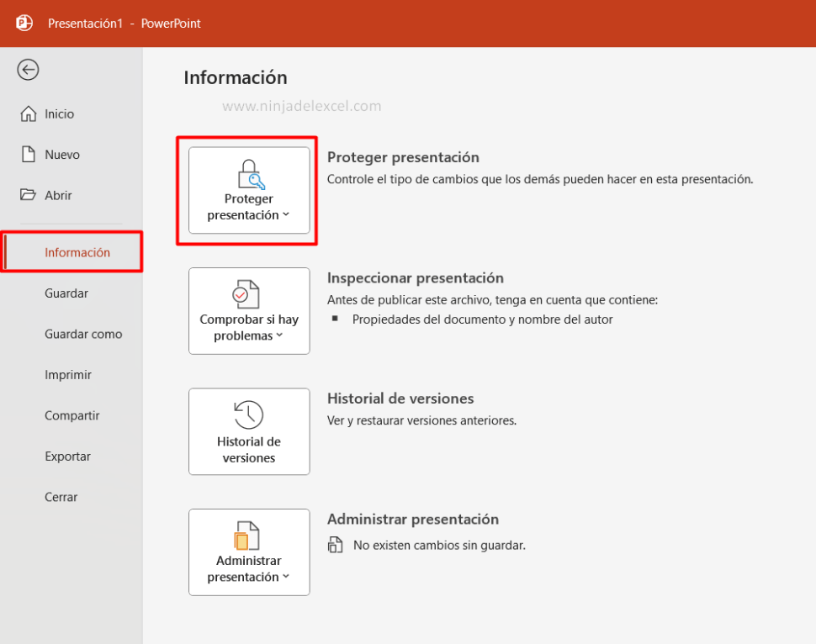Image resolution: width=816 pixels, height=644 pixels.
Task: Click Presentación1 in the title bar
Action: (85, 24)
